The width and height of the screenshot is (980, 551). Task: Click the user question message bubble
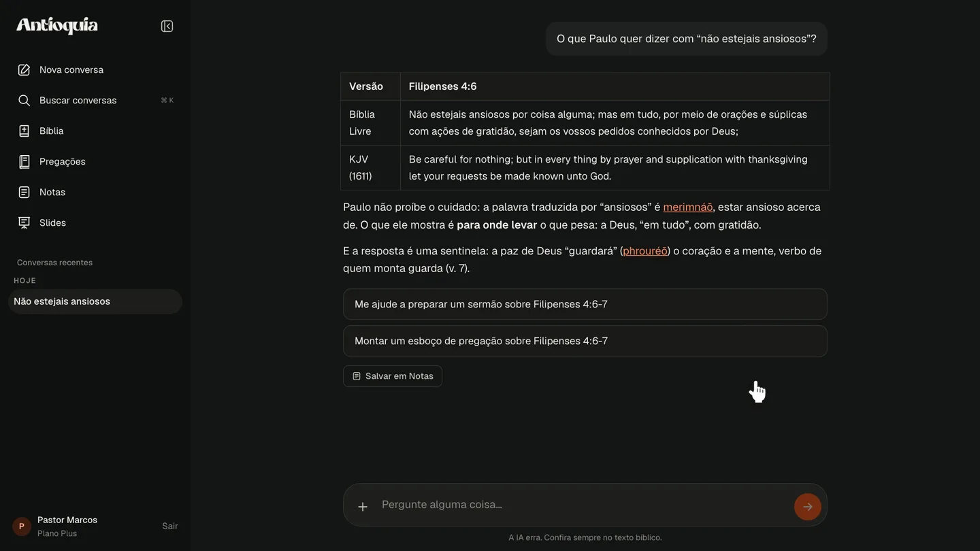(x=687, y=39)
